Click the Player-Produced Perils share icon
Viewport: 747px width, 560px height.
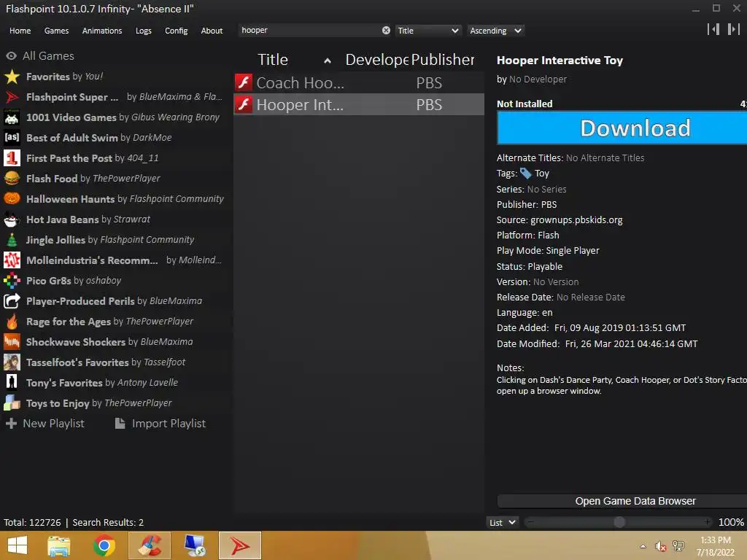(12, 301)
